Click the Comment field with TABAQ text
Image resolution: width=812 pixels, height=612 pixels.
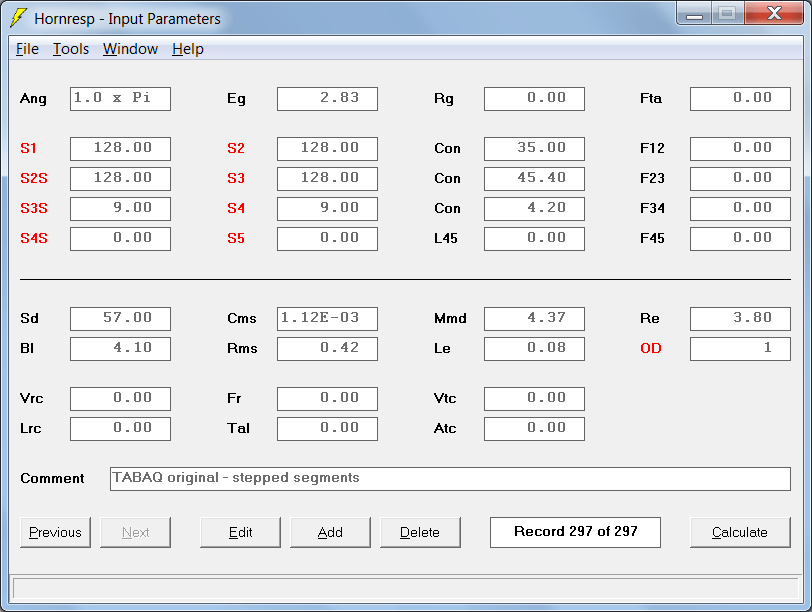450,479
